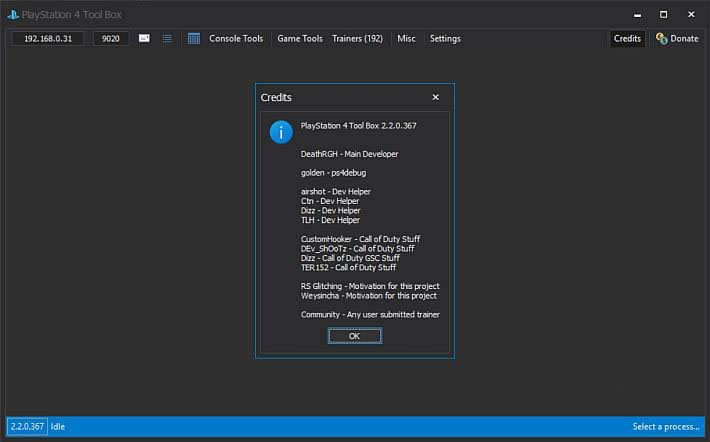Open the Settings menu
The height and width of the screenshot is (442, 710).
click(x=445, y=38)
